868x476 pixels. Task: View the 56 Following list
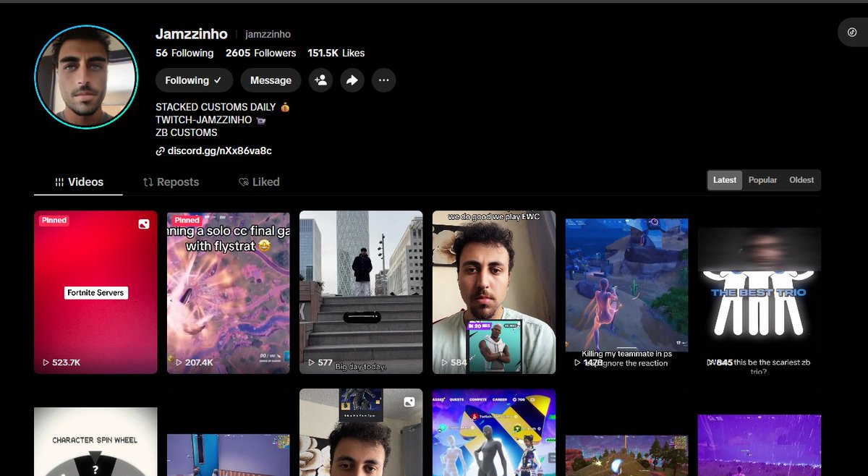coord(184,53)
